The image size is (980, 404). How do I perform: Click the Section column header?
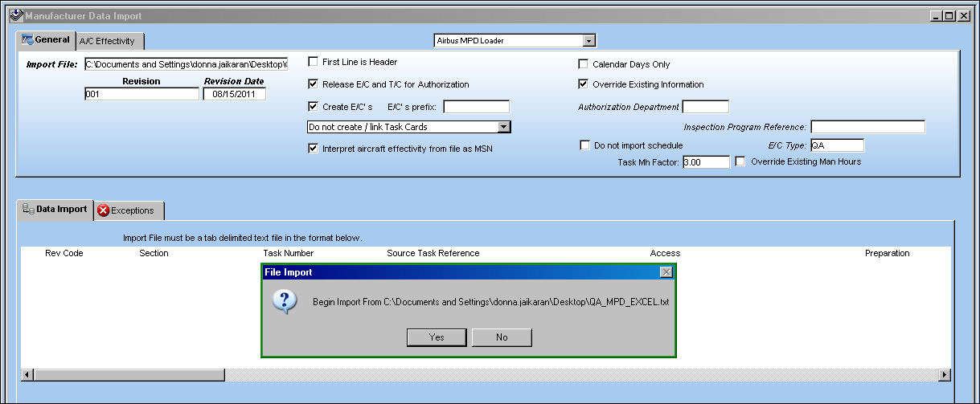tap(154, 253)
